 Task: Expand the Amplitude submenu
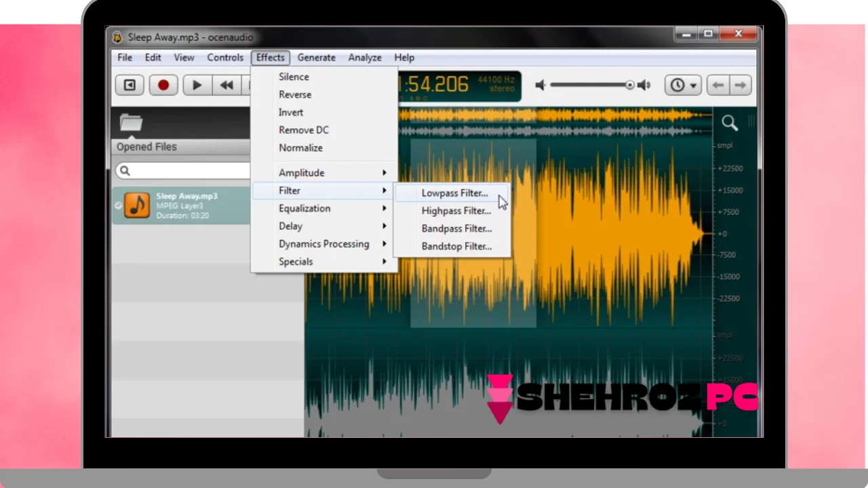point(324,173)
